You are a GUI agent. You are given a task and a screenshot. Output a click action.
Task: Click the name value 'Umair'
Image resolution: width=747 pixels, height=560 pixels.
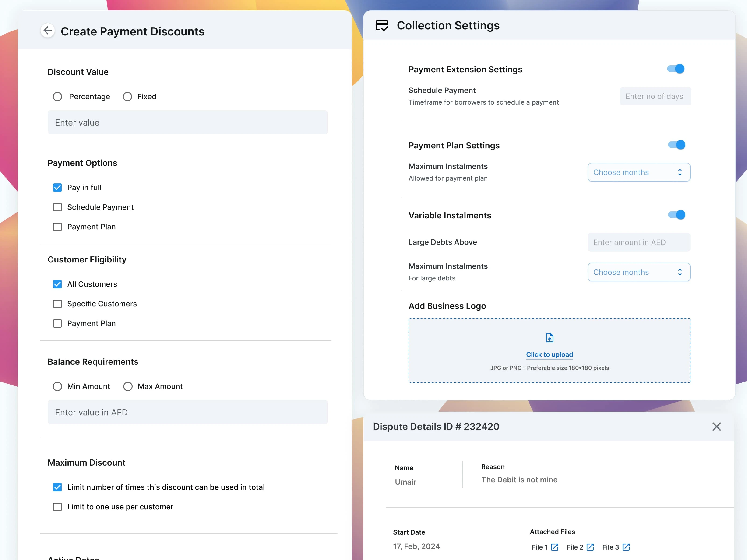(x=405, y=482)
